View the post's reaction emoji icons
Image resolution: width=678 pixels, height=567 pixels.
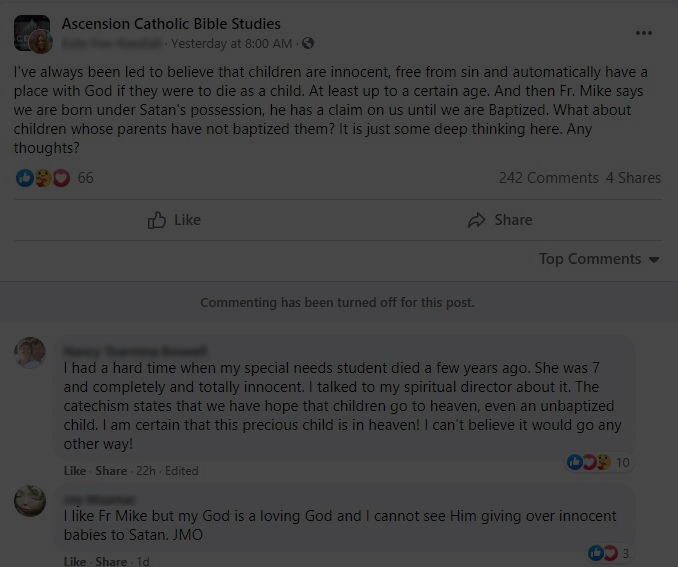coord(43,178)
